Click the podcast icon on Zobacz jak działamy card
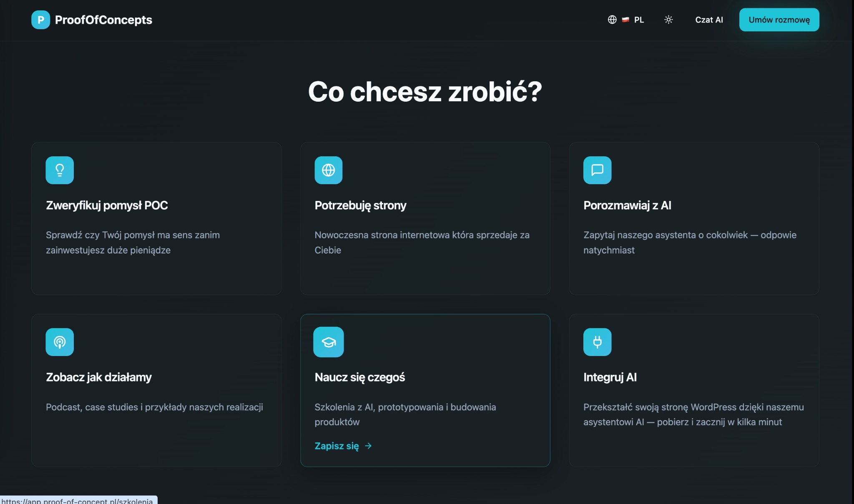This screenshot has width=854, height=504. [x=60, y=342]
